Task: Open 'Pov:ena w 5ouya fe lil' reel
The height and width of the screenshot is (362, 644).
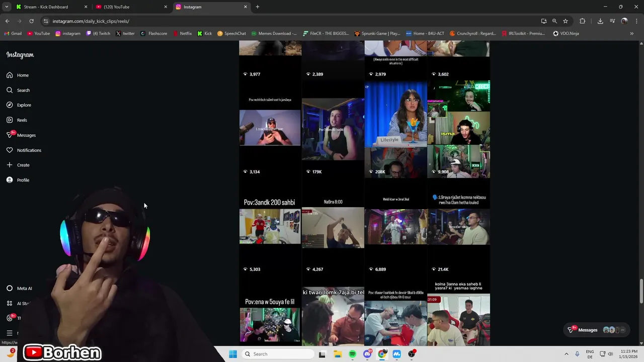Action: (270, 312)
